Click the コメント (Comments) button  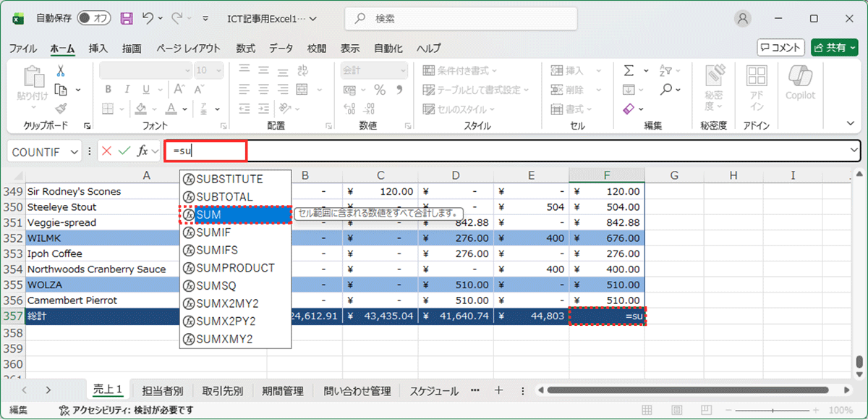tap(780, 48)
